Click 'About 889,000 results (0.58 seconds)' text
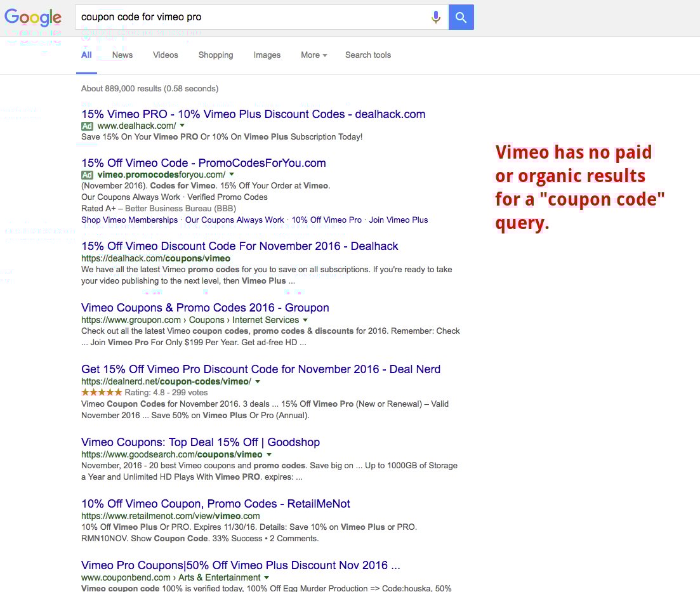The width and height of the screenshot is (700, 592). [x=150, y=88]
